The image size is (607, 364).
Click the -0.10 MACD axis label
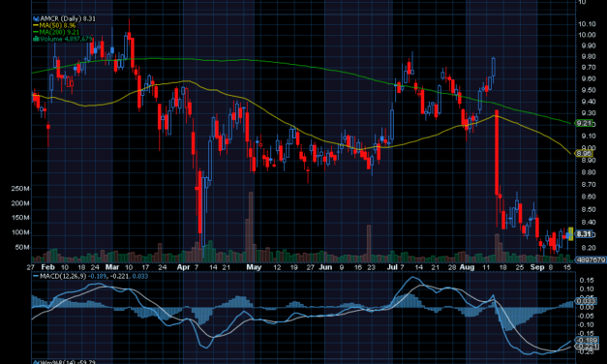click(586, 324)
